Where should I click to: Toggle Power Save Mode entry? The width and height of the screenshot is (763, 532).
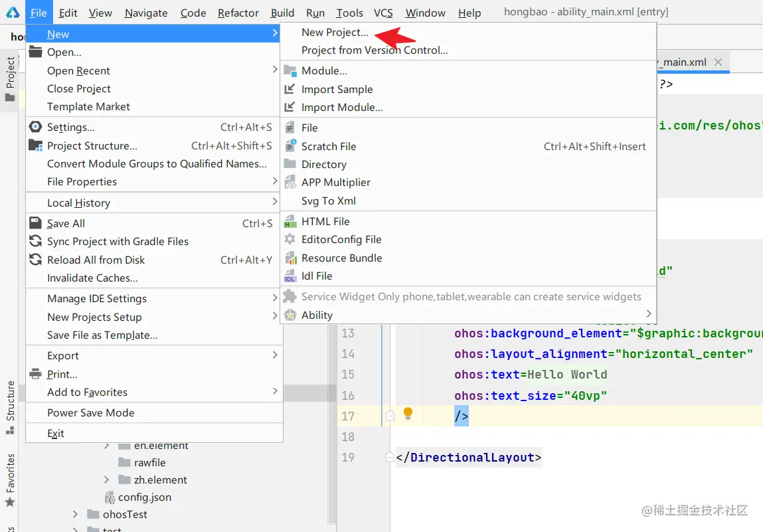[154, 412]
